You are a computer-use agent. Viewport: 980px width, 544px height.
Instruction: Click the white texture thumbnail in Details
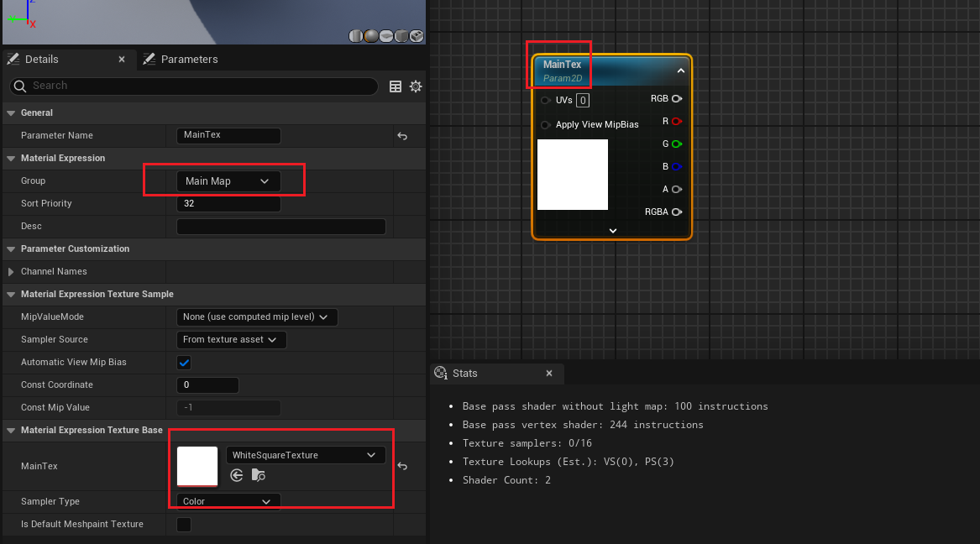pyautogui.click(x=197, y=466)
